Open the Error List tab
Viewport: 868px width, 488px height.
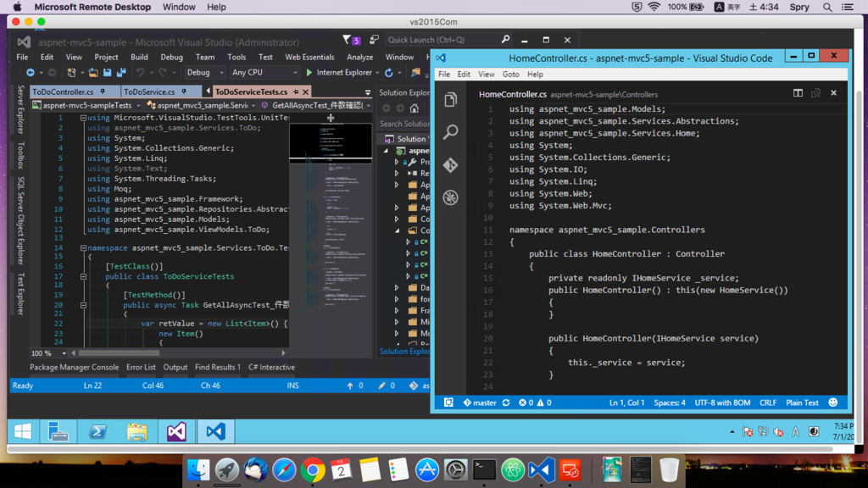tap(141, 367)
